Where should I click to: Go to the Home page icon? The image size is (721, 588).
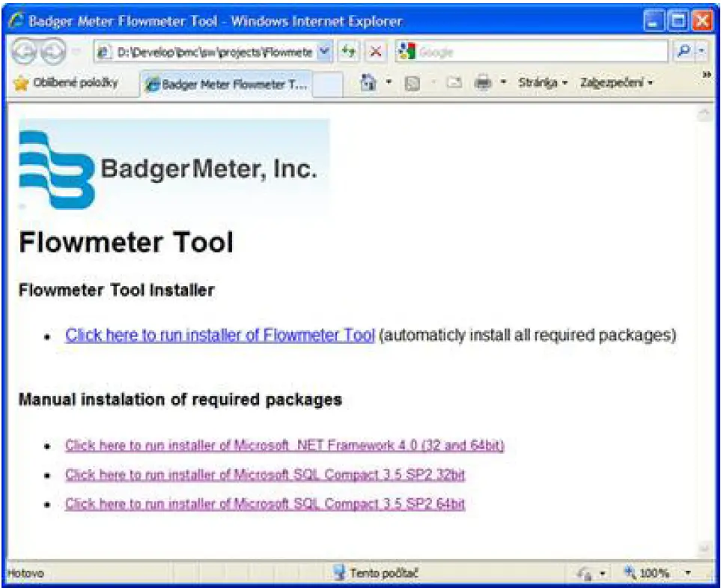click(x=368, y=83)
